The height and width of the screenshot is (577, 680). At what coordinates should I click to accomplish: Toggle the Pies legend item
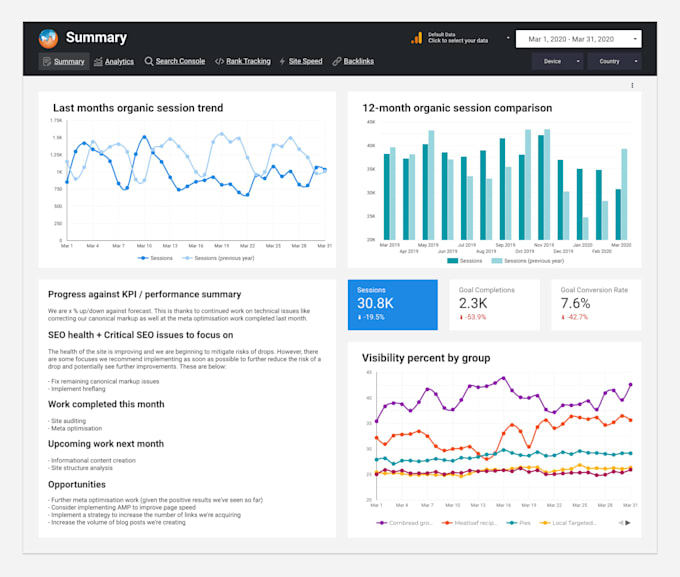pos(519,523)
